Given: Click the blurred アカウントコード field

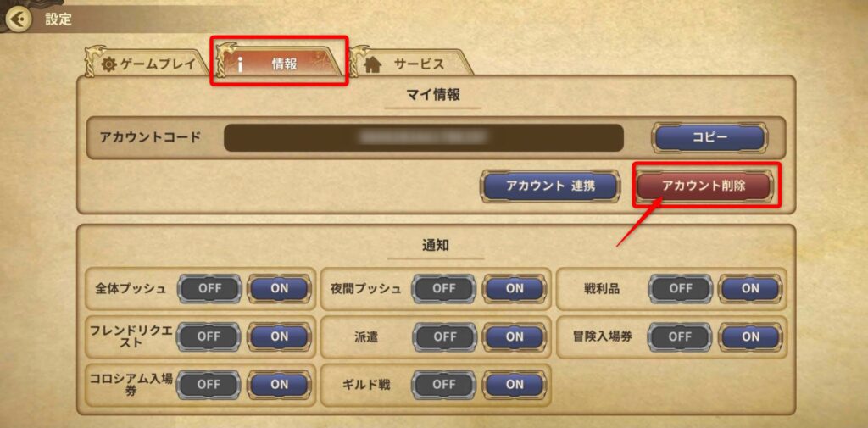Looking at the screenshot, I should 424,138.
